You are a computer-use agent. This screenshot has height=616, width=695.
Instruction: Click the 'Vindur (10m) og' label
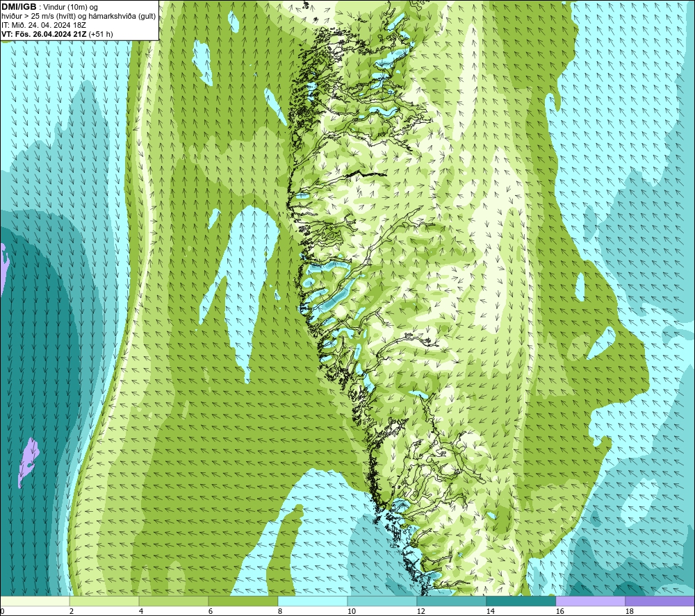(x=70, y=8)
